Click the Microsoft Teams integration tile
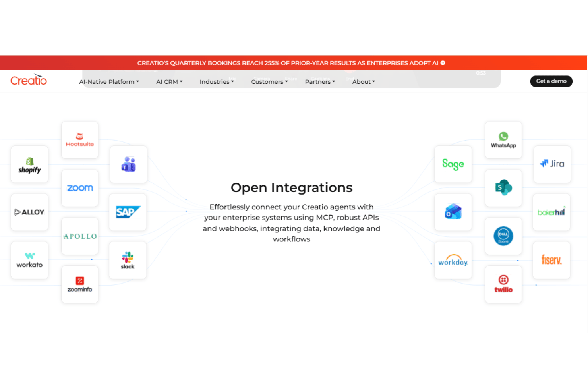Screen dimensions: 588x392 [x=128, y=164]
